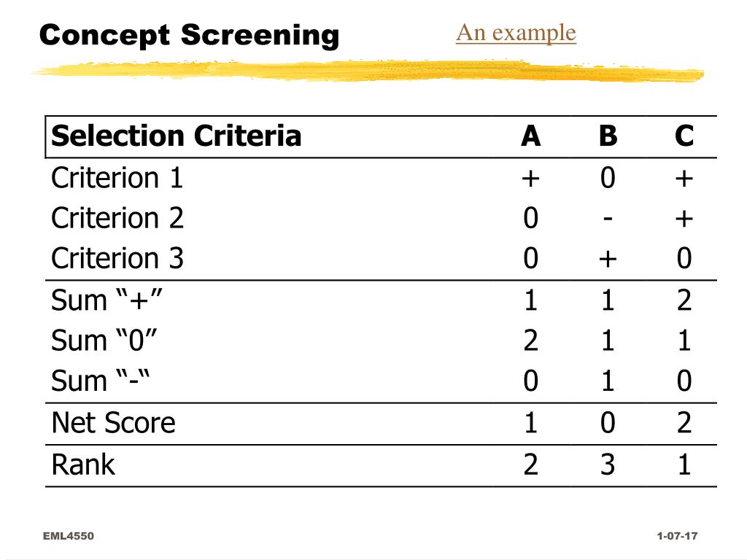Screen dimensions: 747x560
Task: Select the Sum "+" row label
Action: coord(107,300)
